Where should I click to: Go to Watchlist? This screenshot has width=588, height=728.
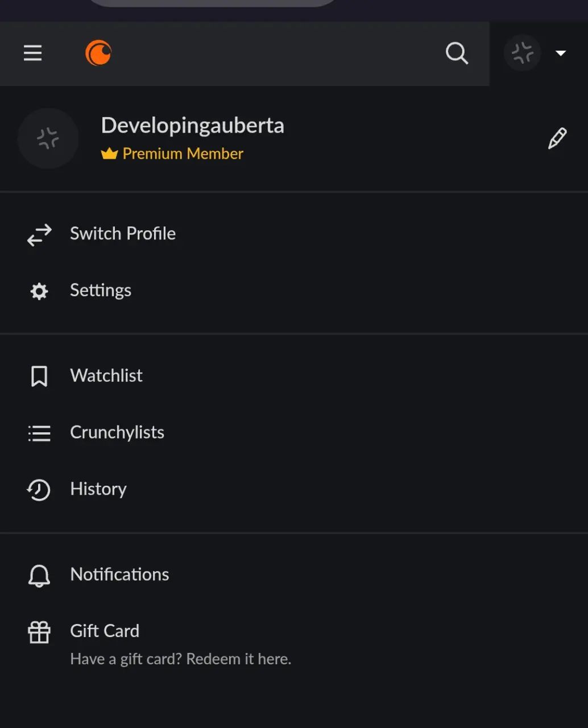(x=294, y=376)
